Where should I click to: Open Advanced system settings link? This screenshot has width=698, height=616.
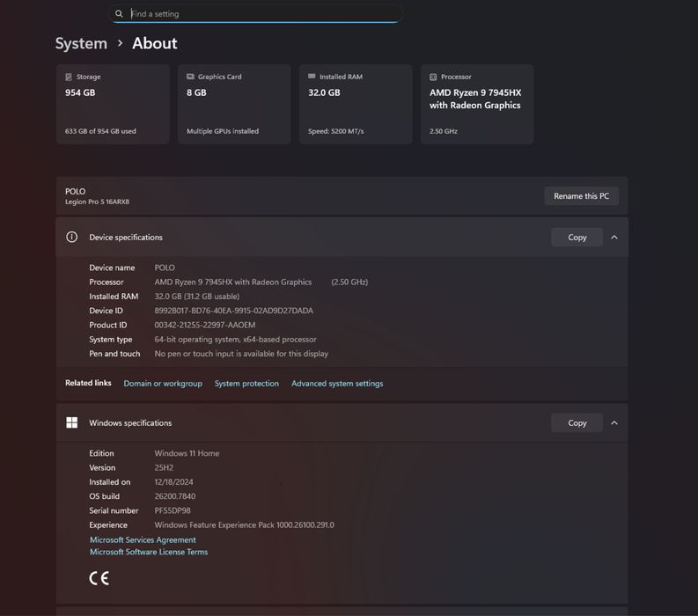pos(337,384)
